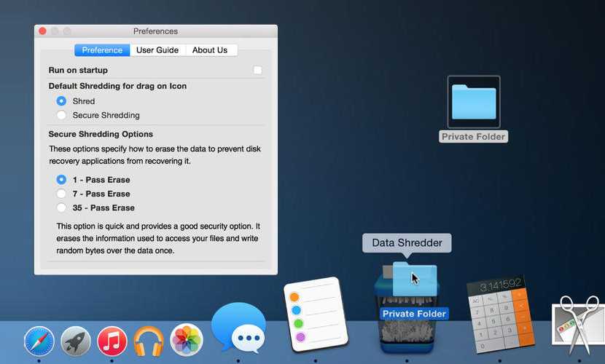Select the Shred radio option

[61, 101]
